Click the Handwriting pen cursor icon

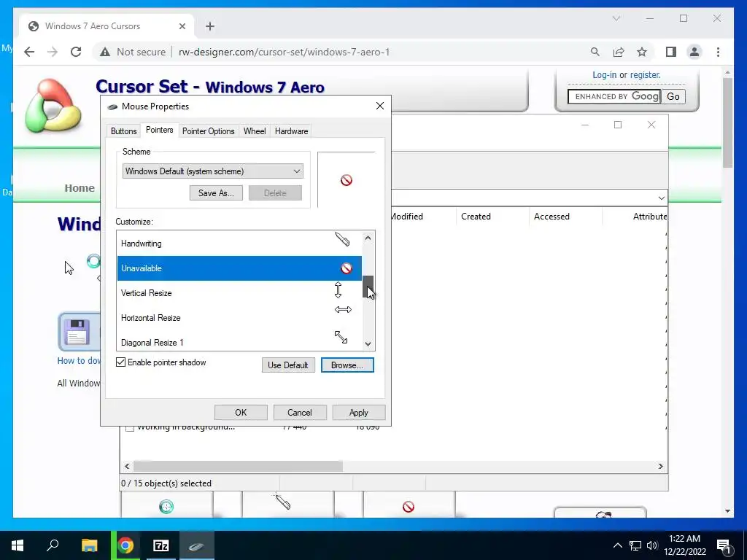pos(342,239)
